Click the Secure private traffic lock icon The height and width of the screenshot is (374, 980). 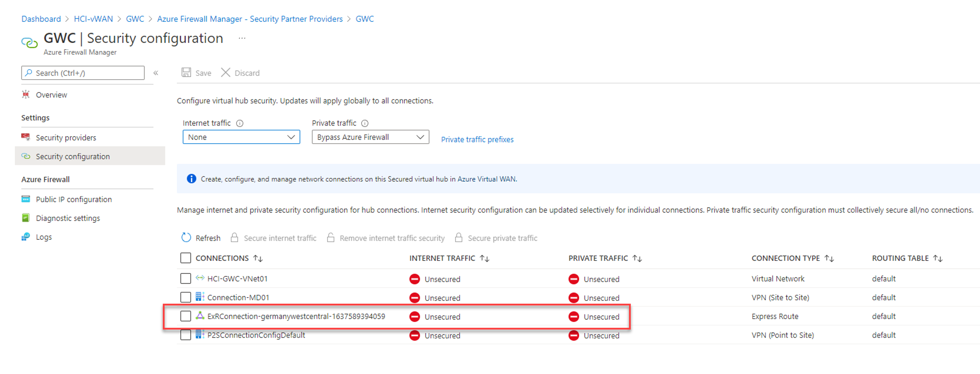tap(459, 238)
